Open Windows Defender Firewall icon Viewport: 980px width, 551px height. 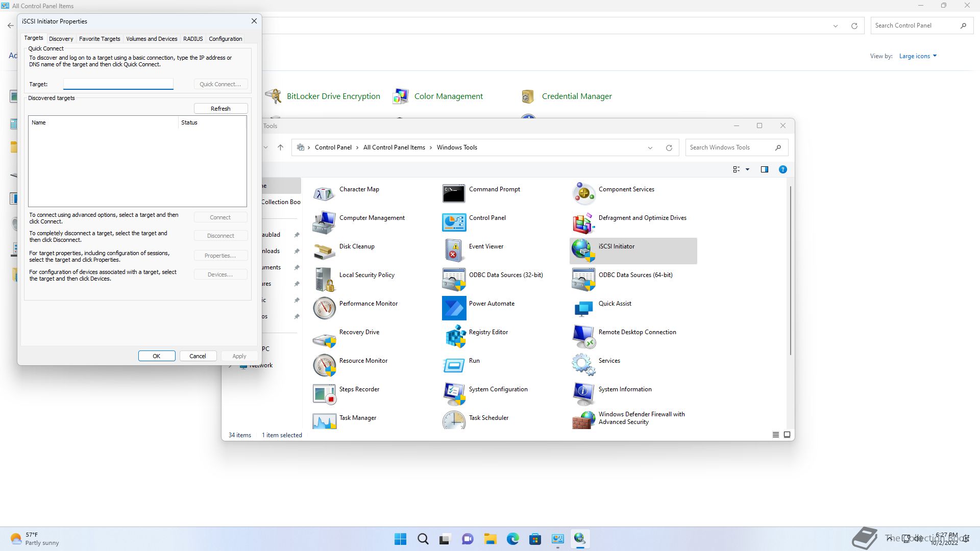(583, 420)
